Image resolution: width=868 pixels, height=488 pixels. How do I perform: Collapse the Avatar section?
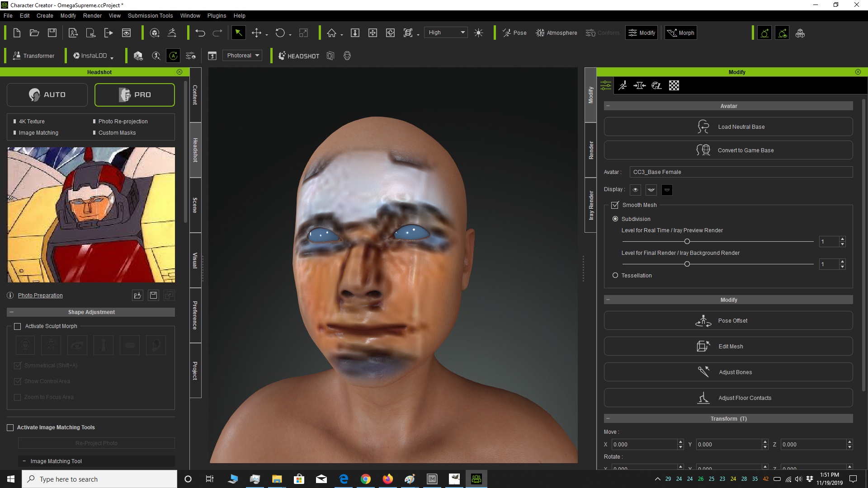[x=608, y=106]
